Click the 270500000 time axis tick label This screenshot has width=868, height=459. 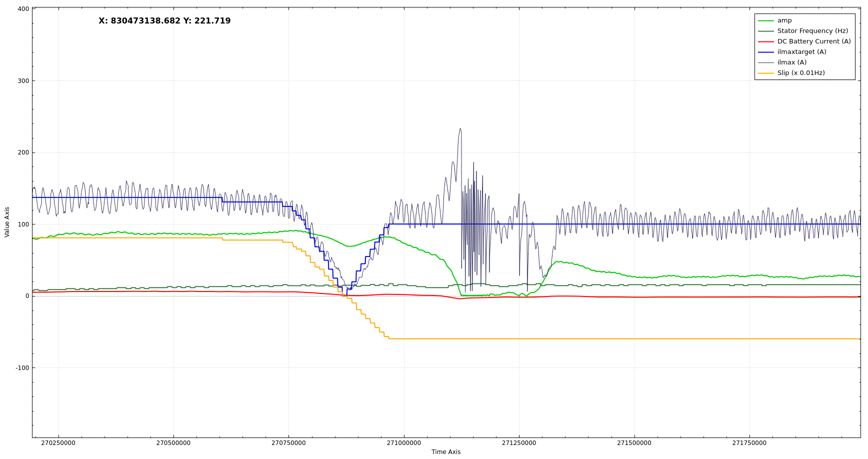pos(173,443)
